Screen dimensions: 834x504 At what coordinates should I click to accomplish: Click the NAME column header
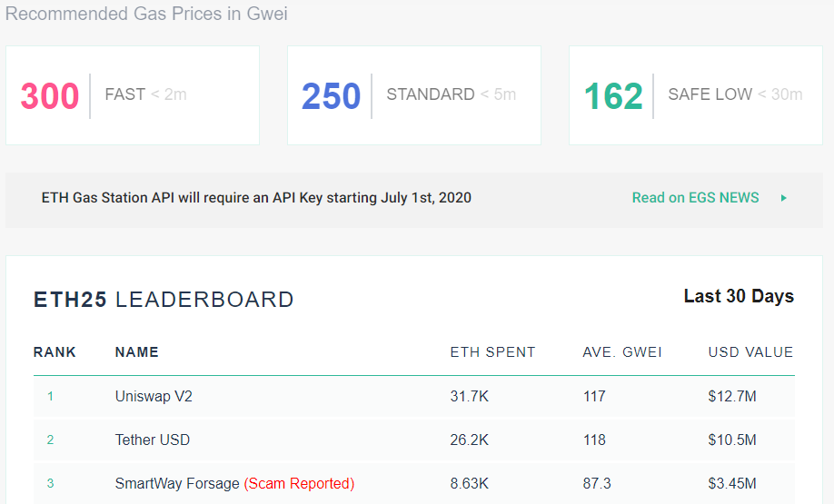pos(137,352)
